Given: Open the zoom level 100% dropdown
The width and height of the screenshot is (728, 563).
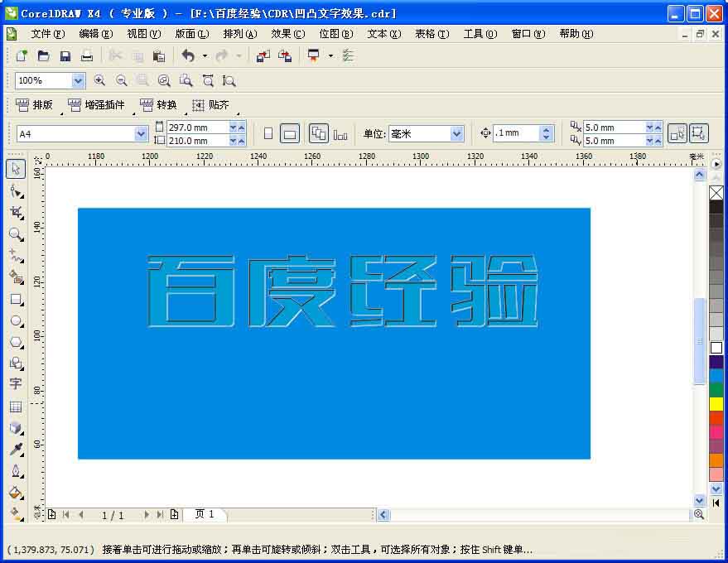Looking at the screenshot, I should coord(78,81).
